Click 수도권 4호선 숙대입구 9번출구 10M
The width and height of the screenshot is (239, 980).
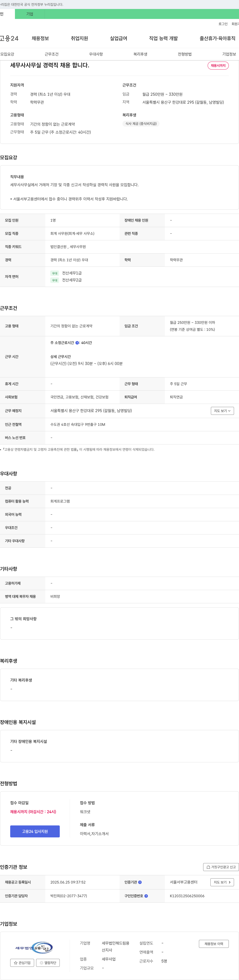coord(78,425)
